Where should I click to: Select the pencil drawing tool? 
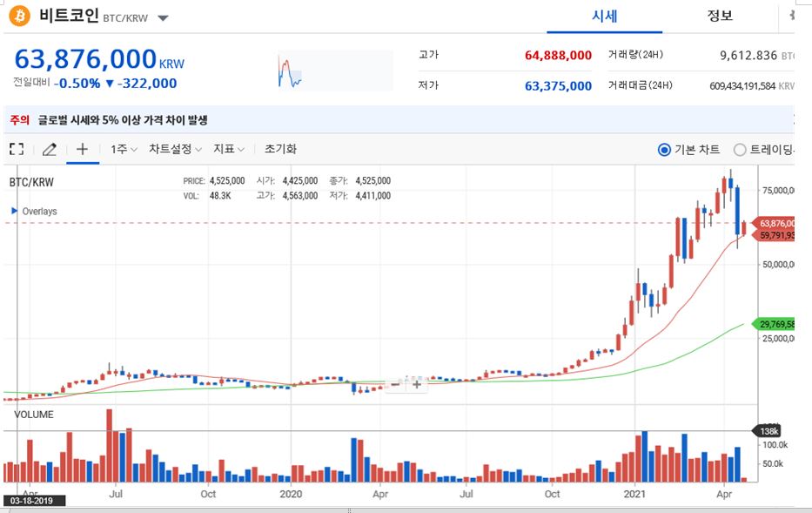50,149
